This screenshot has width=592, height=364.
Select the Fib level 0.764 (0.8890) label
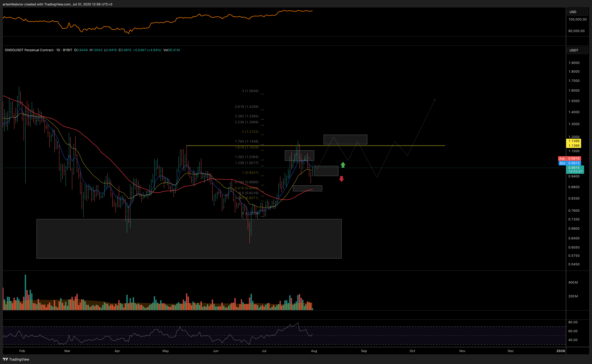click(247, 182)
